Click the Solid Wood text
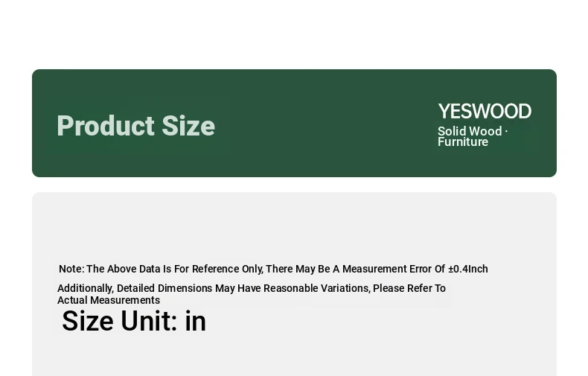The height and width of the screenshot is (376, 588). pyautogui.click(x=470, y=131)
